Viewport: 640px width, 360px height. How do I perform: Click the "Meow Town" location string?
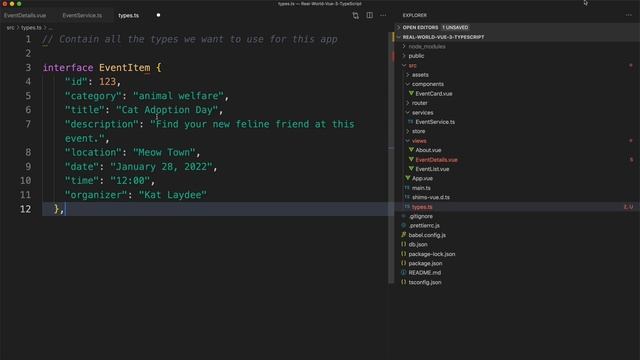click(x=164, y=152)
